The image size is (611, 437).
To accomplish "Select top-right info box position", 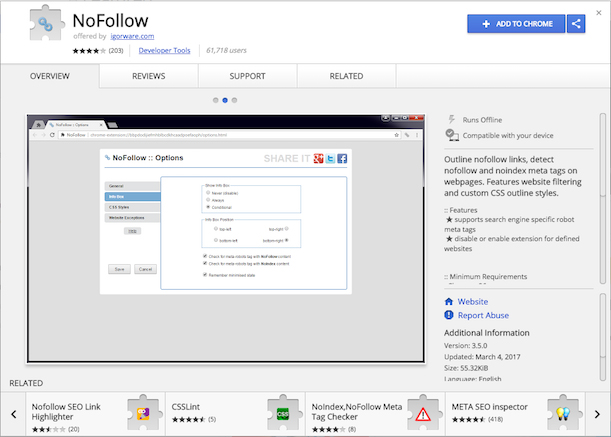I will pyautogui.click(x=286, y=229).
